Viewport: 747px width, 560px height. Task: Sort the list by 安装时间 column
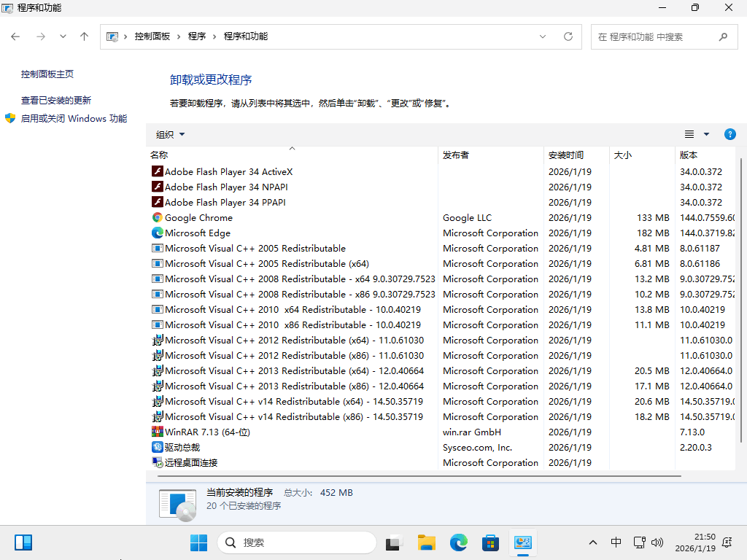click(566, 155)
